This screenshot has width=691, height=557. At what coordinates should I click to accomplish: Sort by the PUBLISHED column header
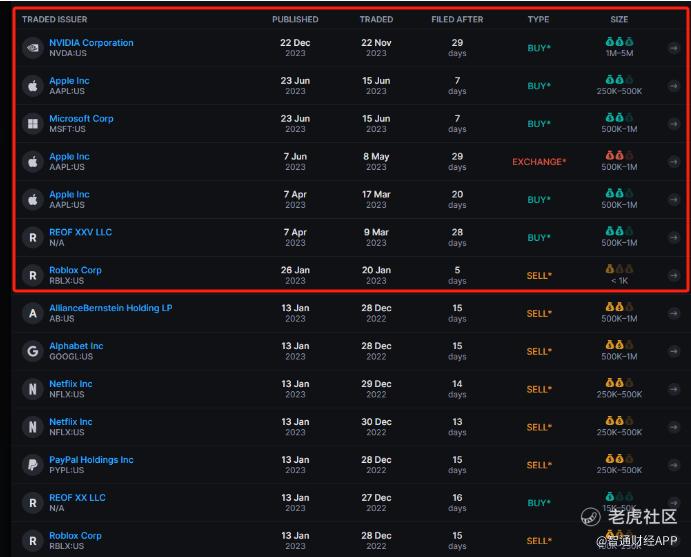[295, 19]
